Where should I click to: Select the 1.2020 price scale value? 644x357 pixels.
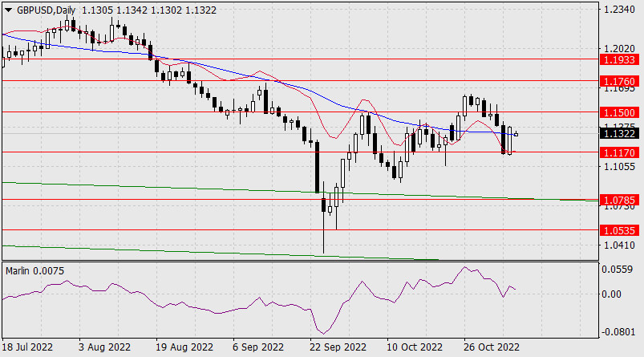click(x=619, y=49)
